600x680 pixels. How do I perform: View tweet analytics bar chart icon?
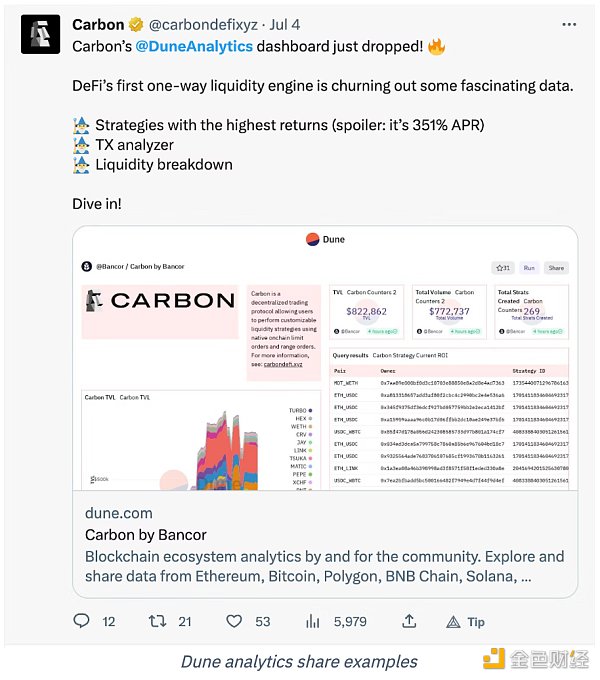313,621
